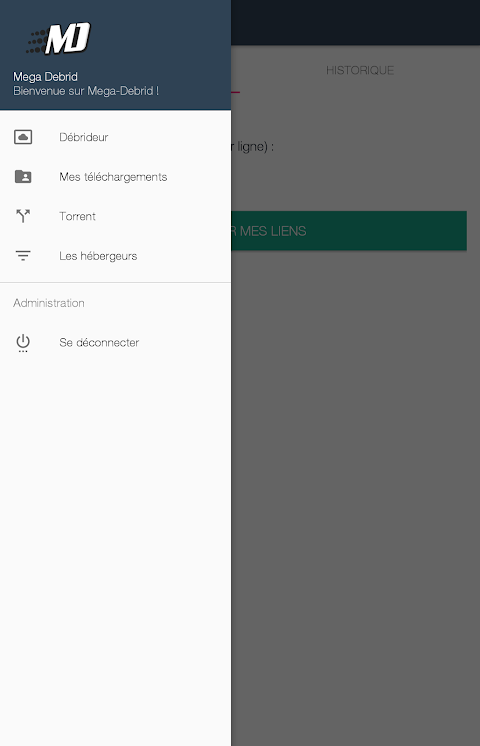Click the 'Bienvenue sur Mega-Debrid !' text
This screenshot has width=480, height=746.
[x=86, y=91]
